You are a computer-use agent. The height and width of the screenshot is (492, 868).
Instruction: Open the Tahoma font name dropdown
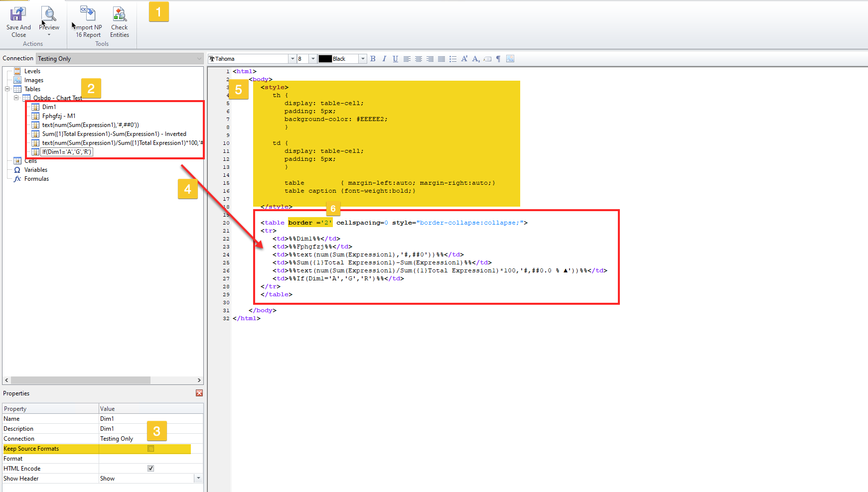pos(292,59)
